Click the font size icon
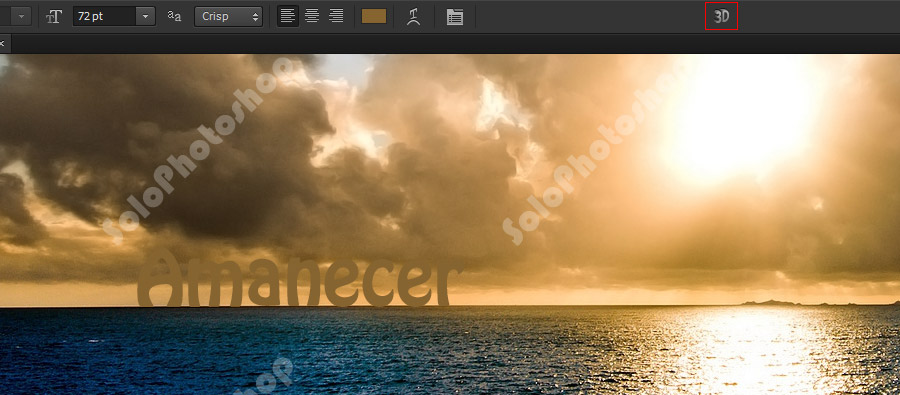The height and width of the screenshot is (395, 900). 54,17
